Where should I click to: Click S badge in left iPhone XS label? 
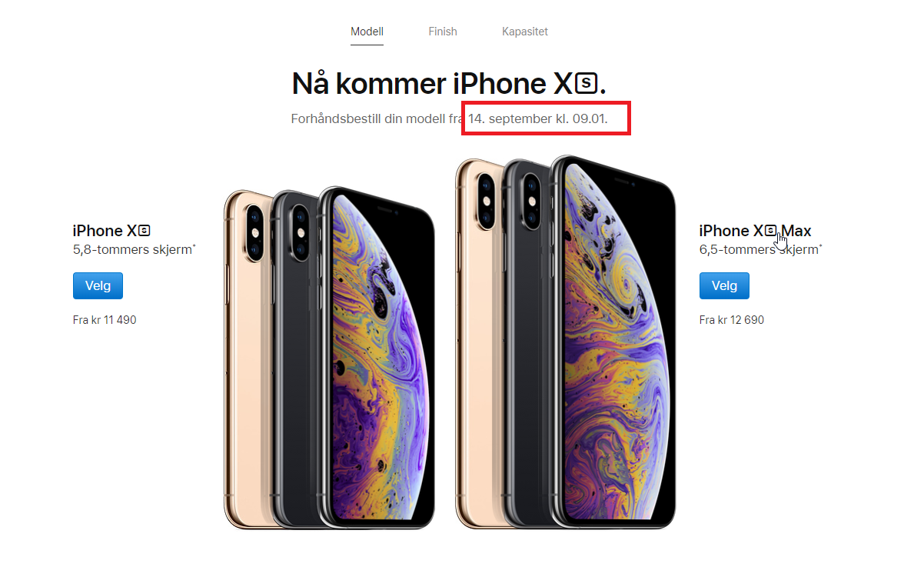click(x=144, y=230)
